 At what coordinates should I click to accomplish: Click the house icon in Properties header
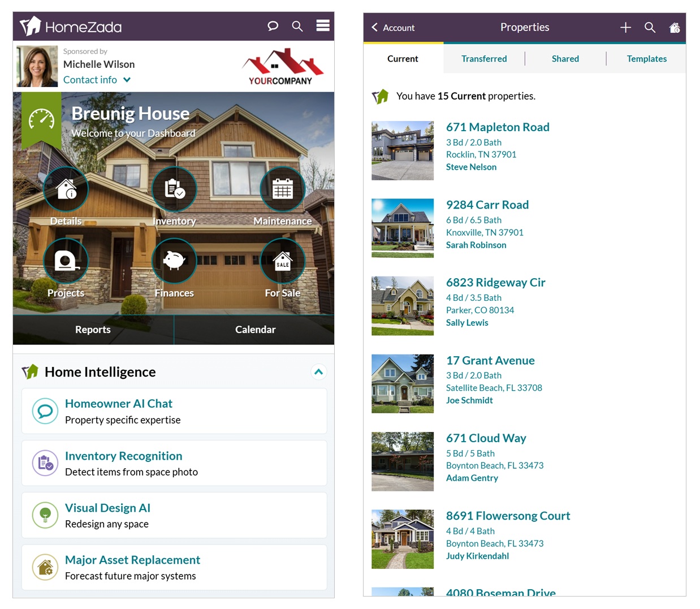tap(675, 27)
